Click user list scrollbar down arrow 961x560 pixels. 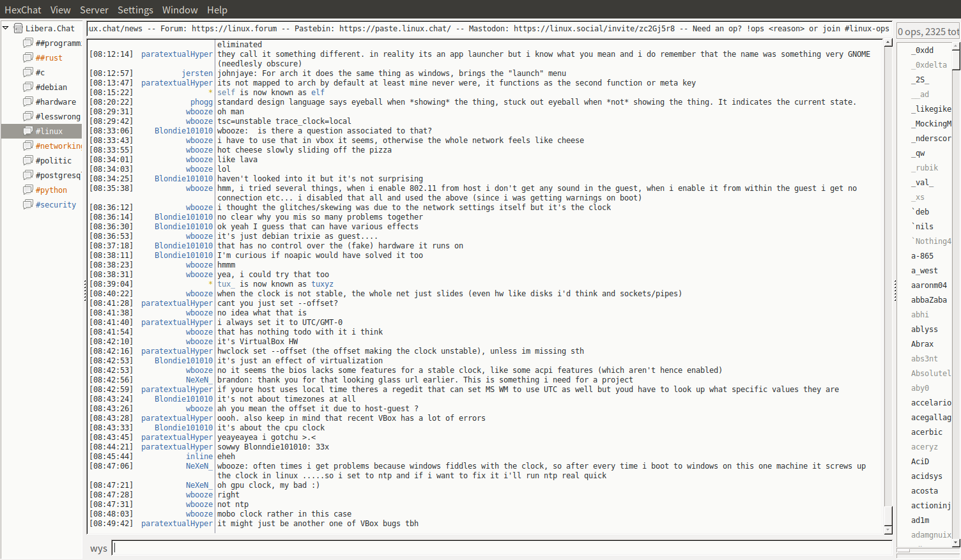coord(957,543)
